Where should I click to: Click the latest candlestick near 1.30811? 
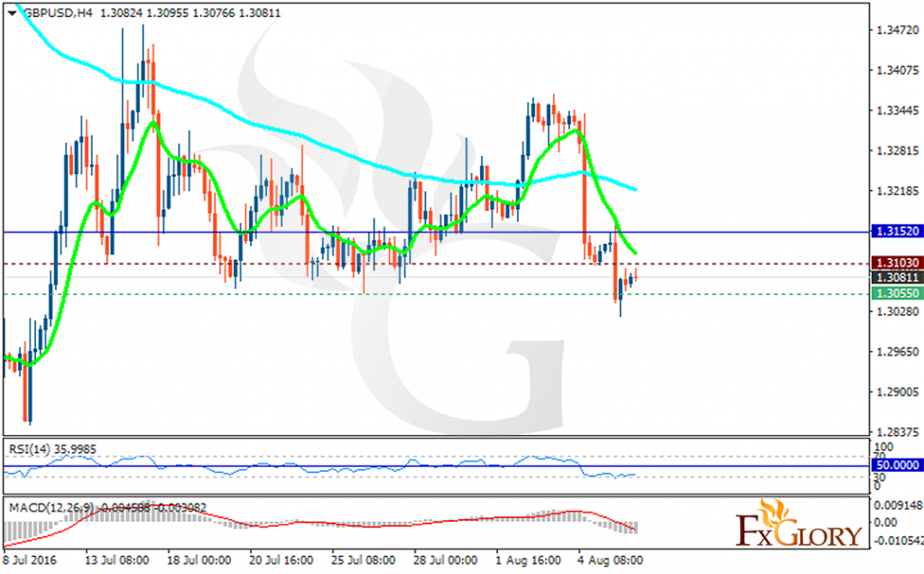click(636, 275)
